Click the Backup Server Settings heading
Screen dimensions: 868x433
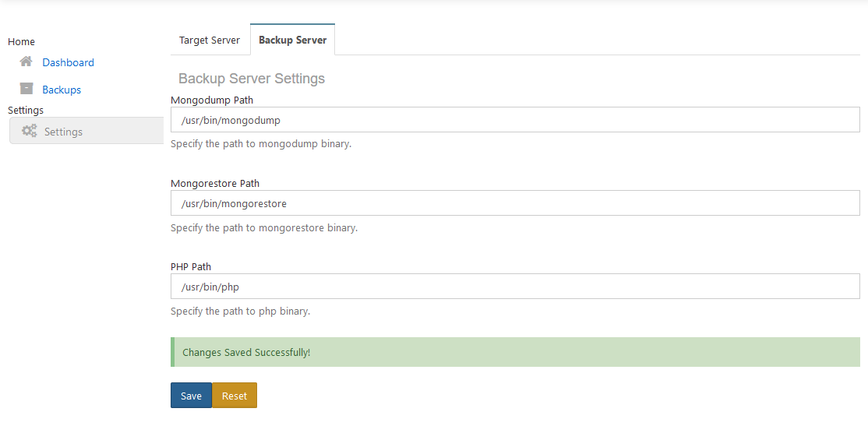[x=252, y=79]
